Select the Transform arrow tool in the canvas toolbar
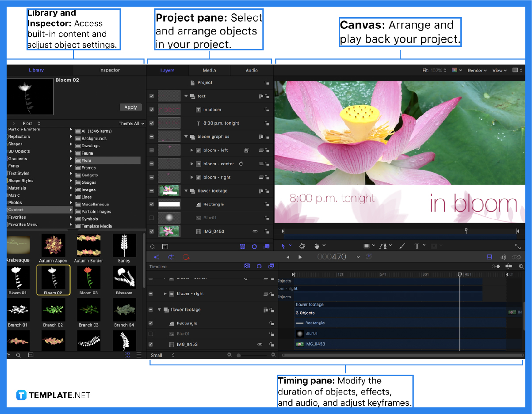This screenshot has height=414, width=532. click(x=283, y=246)
